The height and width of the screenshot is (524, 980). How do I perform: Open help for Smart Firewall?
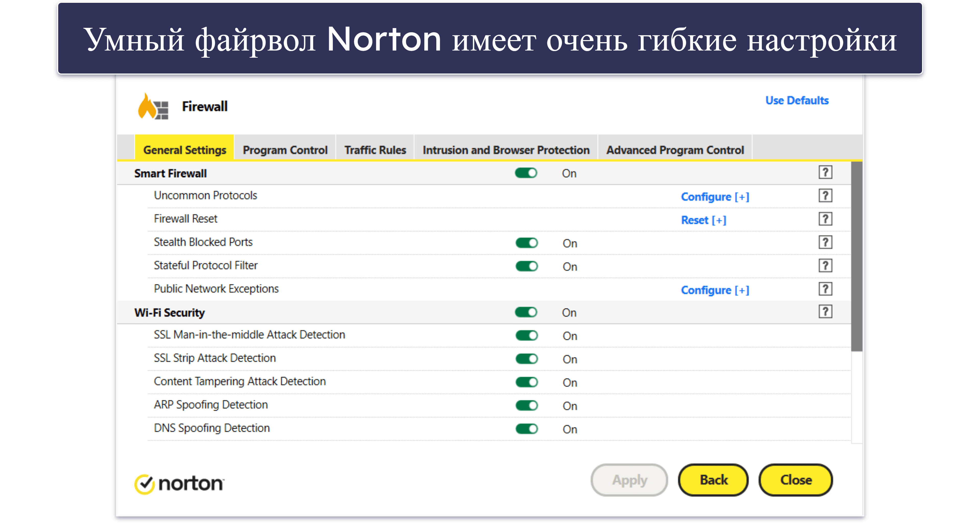(x=825, y=173)
